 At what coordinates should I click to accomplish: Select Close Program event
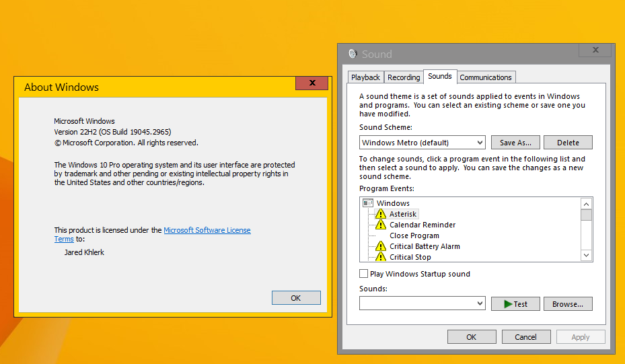(414, 235)
